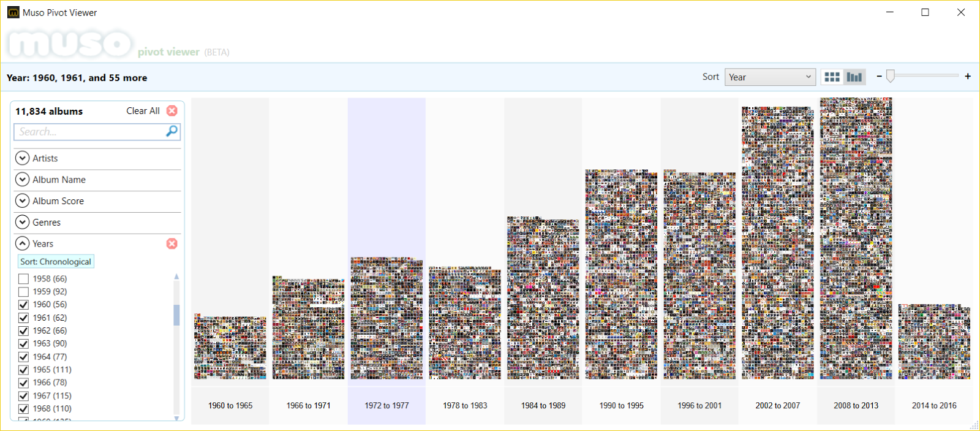980x431 pixels.
Task: Click album stack above 2002 to 2007
Action: 778,243
